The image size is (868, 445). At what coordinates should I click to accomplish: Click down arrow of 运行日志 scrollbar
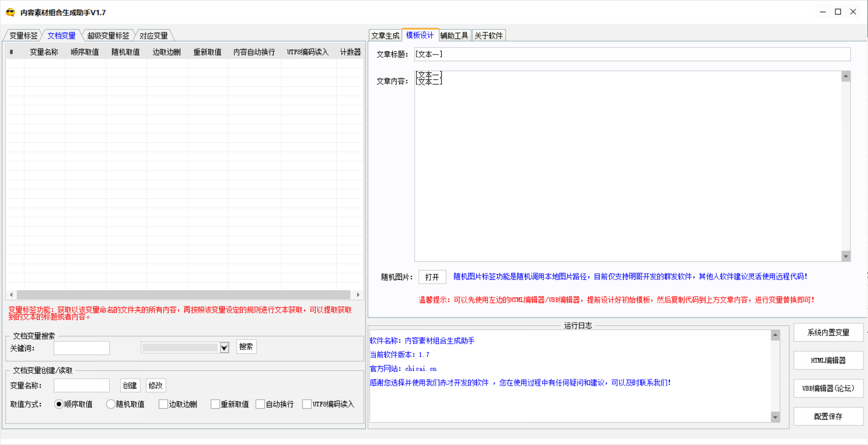click(x=775, y=417)
